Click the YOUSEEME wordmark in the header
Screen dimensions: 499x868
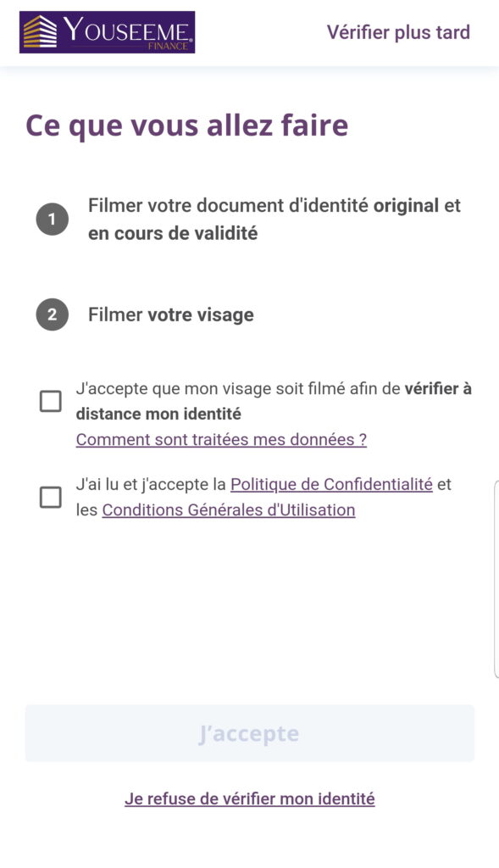click(x=127, y=29)
